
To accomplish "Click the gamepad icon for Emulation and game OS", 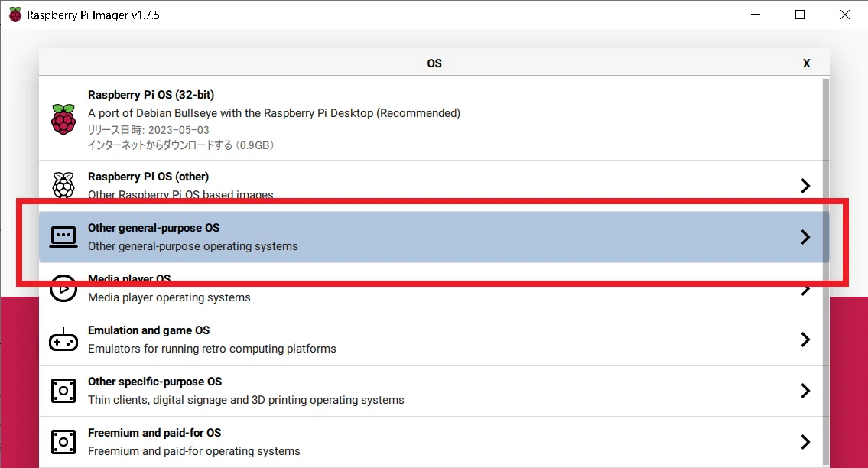I will 63,340.
